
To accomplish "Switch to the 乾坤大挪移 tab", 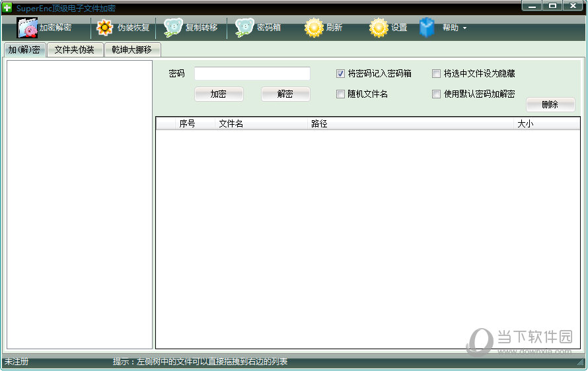I will pyautogui.click(x=131, y=50).
